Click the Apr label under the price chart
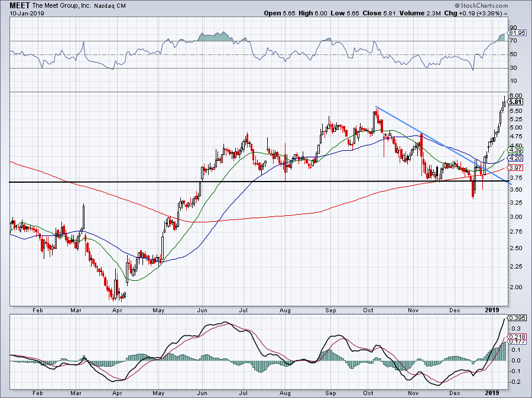 117,310
